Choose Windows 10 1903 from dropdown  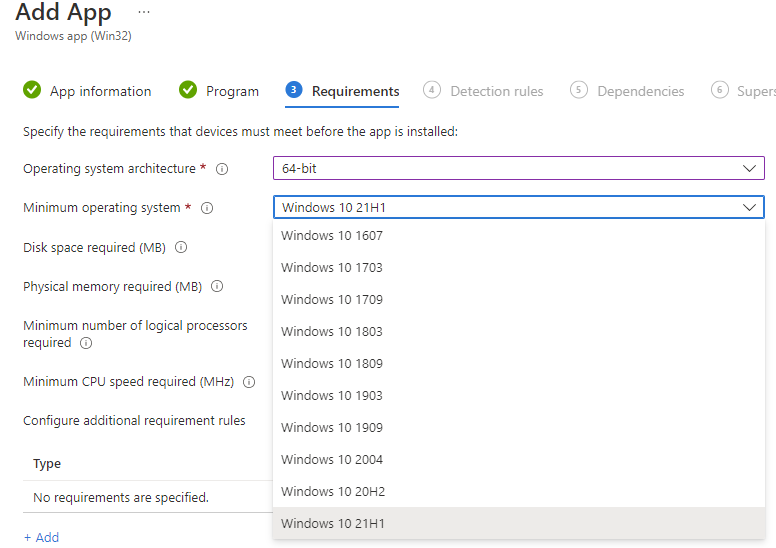pos(519,396)
